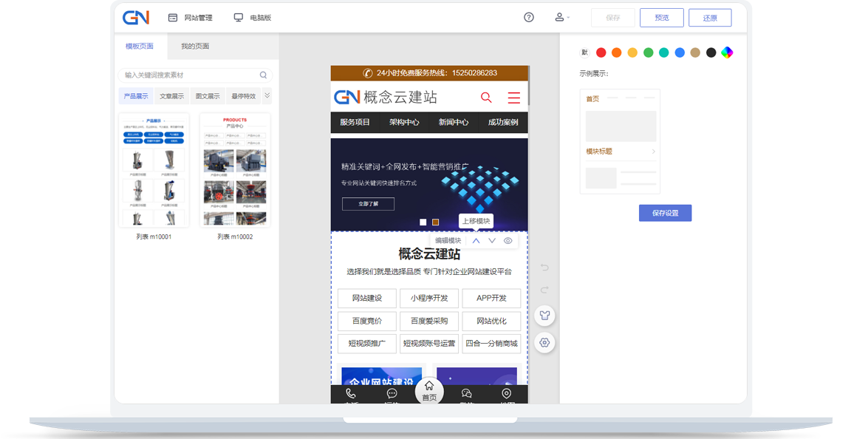The image size is (868, 439).
Task: Pick the red theme color swatch
Action: pos(601,52)
